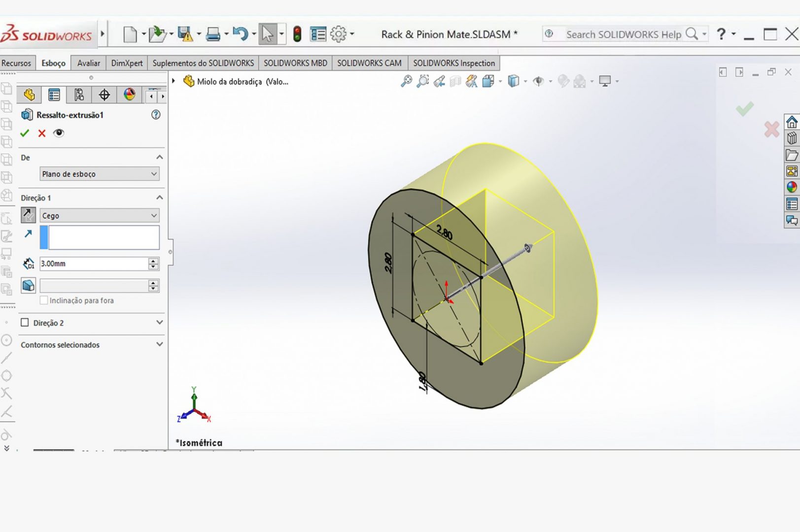Click the Print icon in toolbar

tap(213, 34)
